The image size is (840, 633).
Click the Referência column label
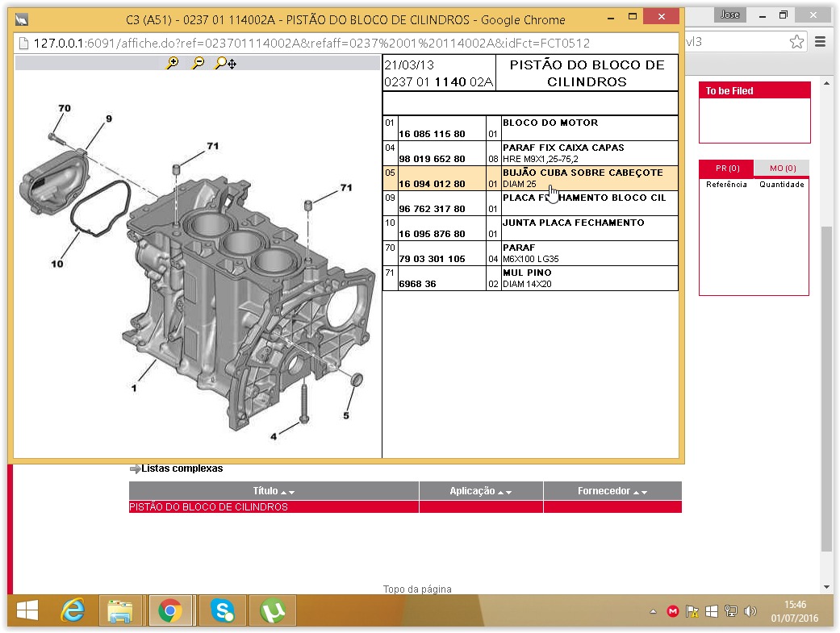coord(726,184)
